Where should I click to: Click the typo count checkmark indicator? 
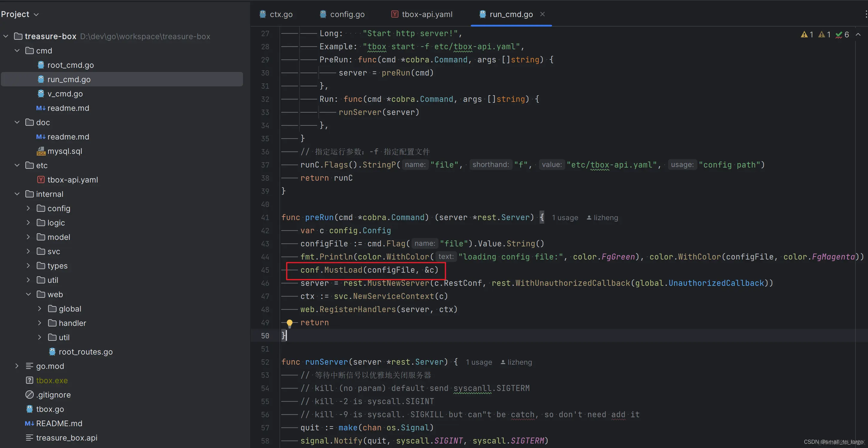[842, 34]
